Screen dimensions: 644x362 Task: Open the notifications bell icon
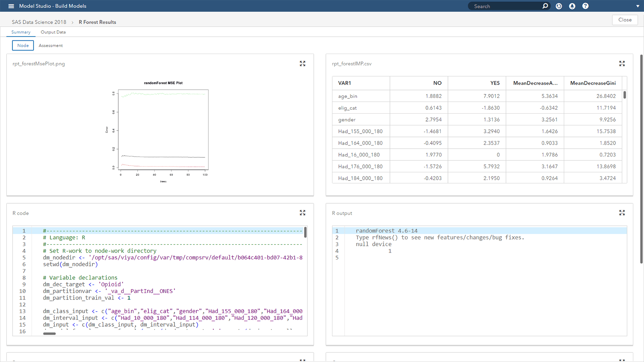(572, 6)
